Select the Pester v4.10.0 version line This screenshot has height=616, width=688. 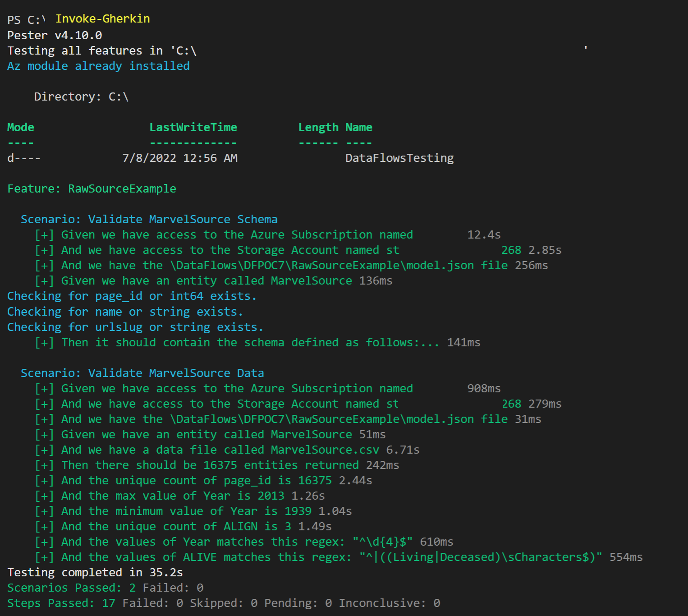point(55,35)
